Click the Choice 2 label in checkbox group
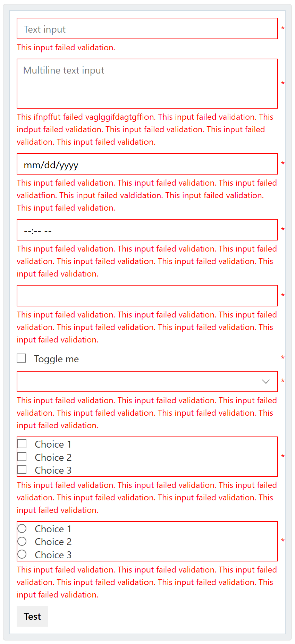 [53, 457]
